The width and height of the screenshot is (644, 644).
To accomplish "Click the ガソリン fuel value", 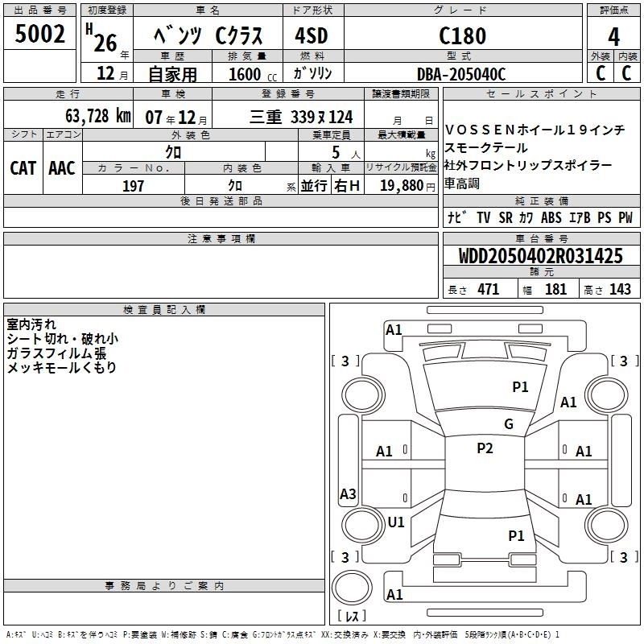I will click(312, 73).
